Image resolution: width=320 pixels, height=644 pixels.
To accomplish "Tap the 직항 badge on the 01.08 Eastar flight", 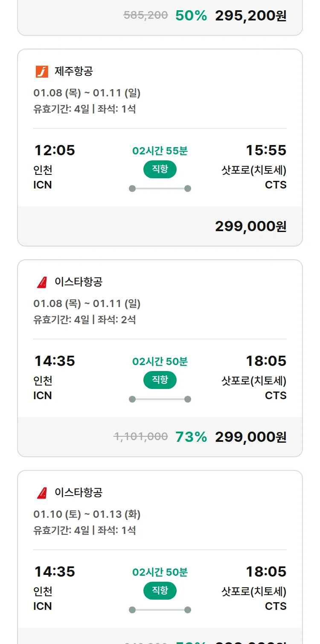I will [x=160, y=380].
